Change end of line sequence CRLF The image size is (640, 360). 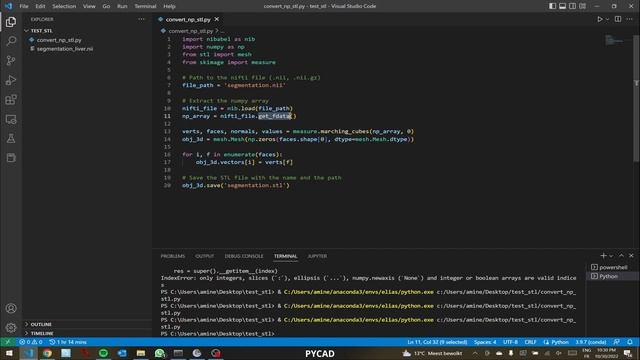coord(530,342)
